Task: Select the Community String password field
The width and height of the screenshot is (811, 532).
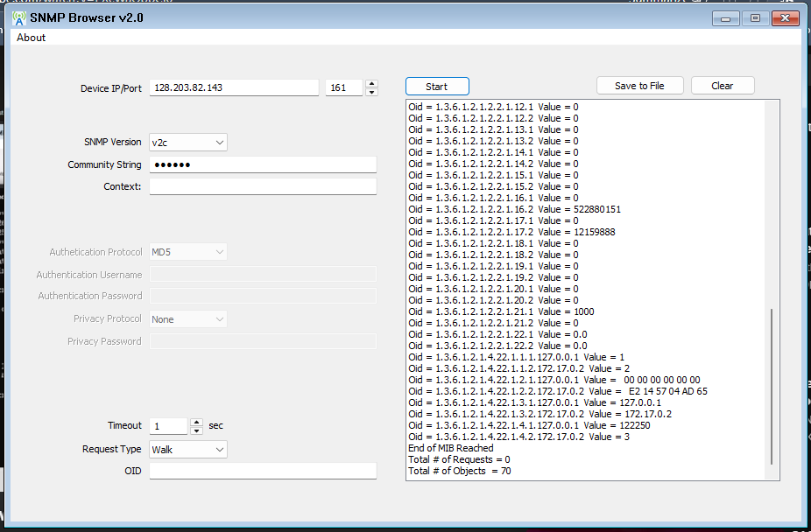Action: tap(263, 164)
